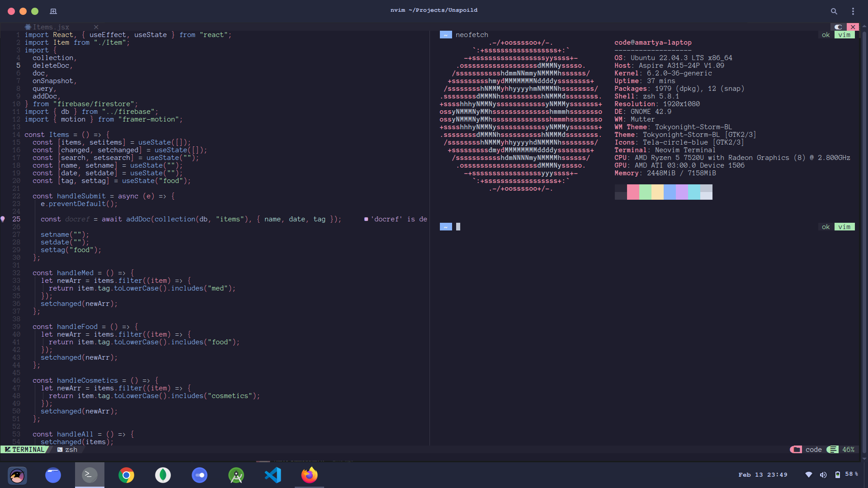The width and height of the screenshot is (868, 488).
Task: Click the 'ok' status on the empty prompt line
Action: click(826, 227)
